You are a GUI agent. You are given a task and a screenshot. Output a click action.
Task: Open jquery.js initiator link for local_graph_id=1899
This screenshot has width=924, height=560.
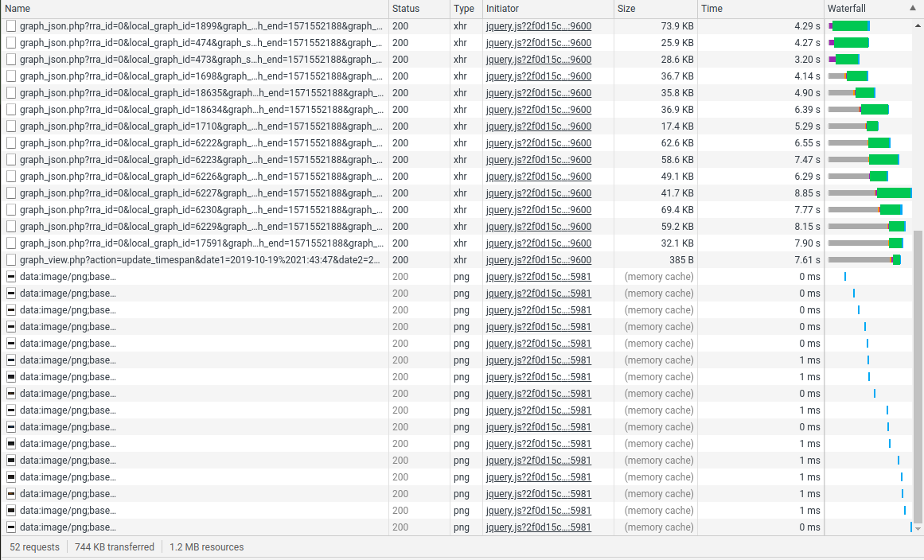pos(539,26)
